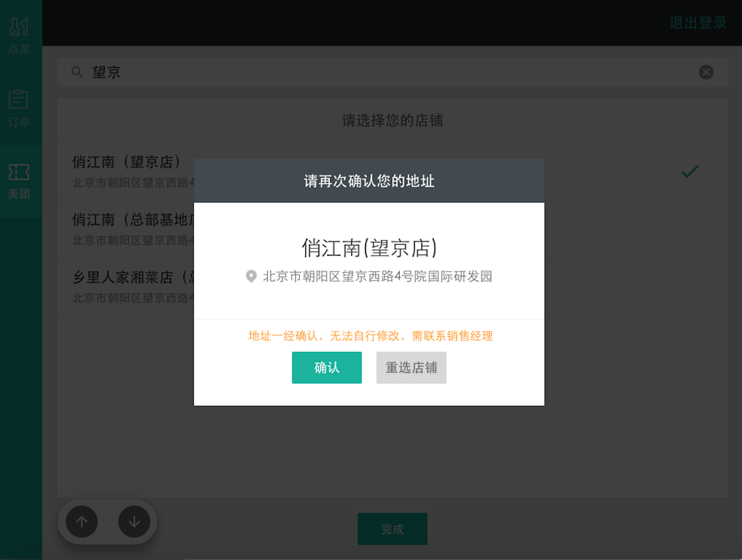Select store row 俏江南（总部基地店）
742x560 pixels.
click(392, 229)
